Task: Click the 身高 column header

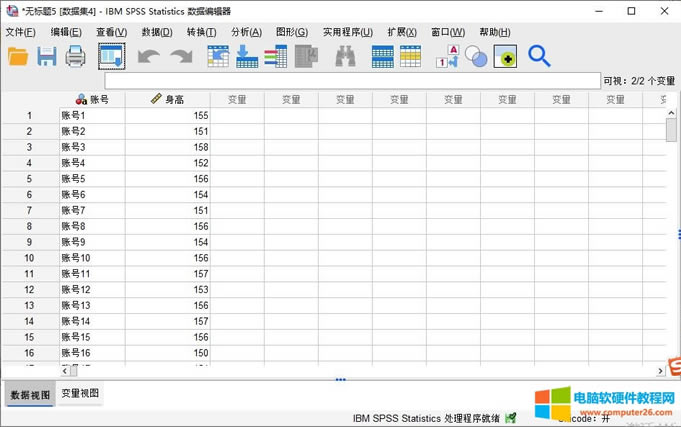Action: tap(168, 99)
